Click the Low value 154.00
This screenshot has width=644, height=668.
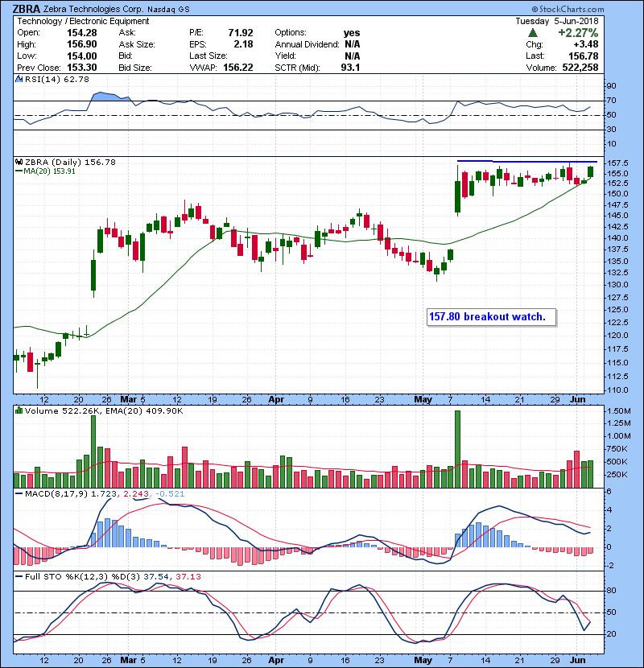pos(82,56)
